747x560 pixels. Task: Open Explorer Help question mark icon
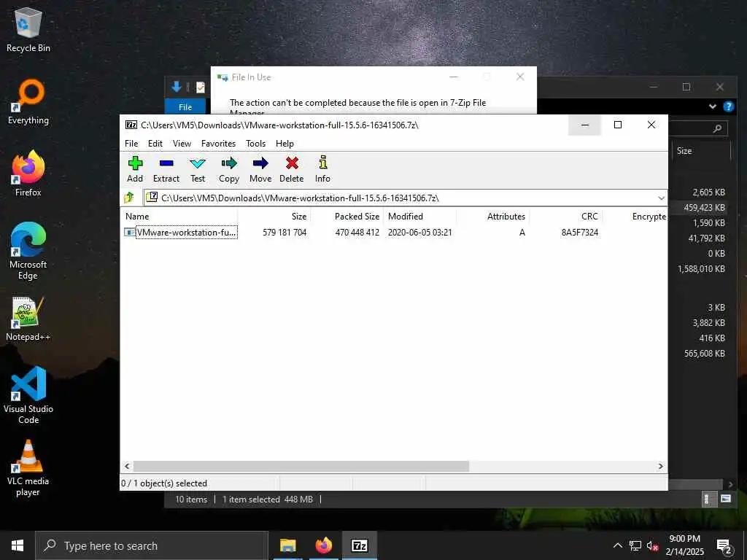tap(729, 106)
